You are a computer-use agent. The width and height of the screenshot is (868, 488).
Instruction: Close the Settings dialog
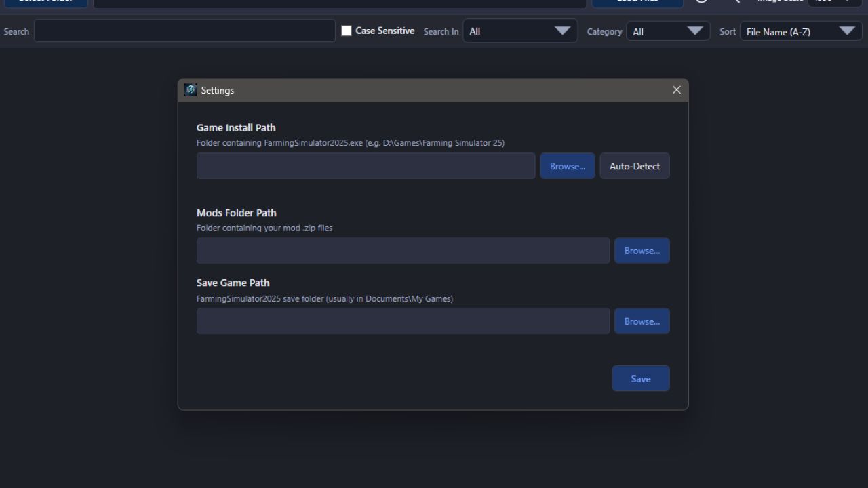tap(676, 89)
